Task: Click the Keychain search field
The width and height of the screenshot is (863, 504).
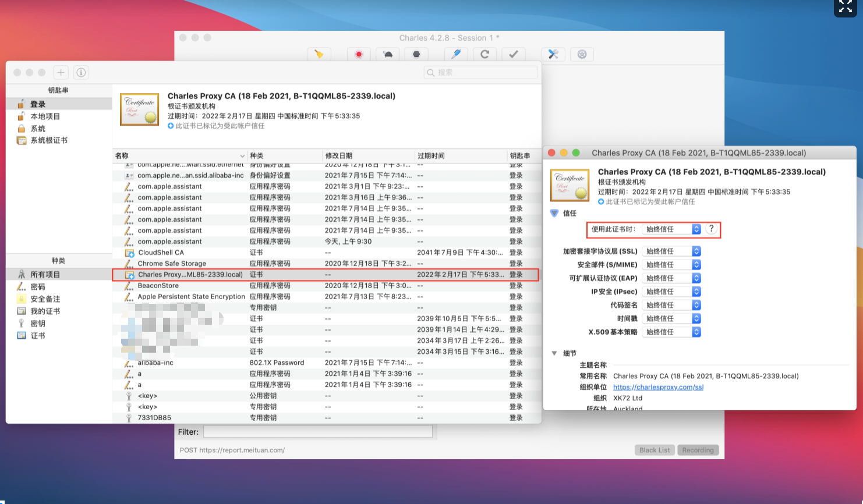Action: pos(480,72)
